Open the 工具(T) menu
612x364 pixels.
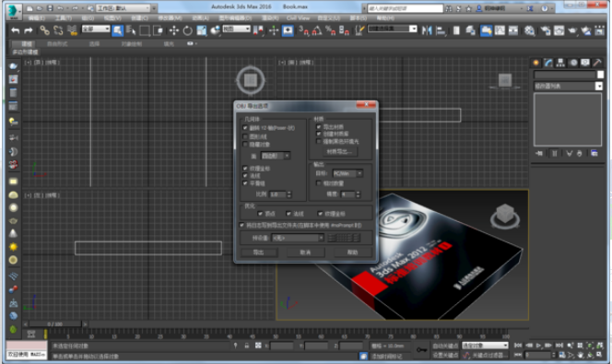(63, 18)
